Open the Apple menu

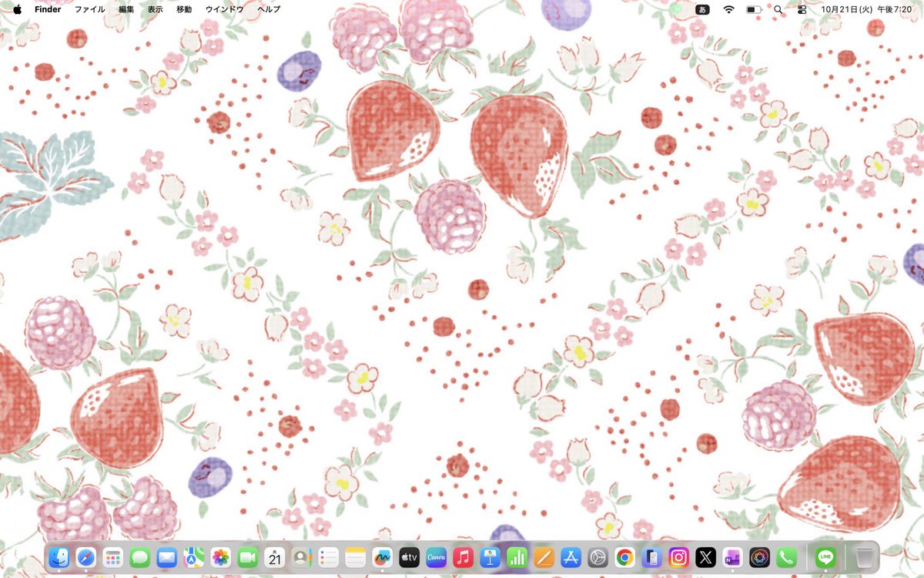click(17, 9)
